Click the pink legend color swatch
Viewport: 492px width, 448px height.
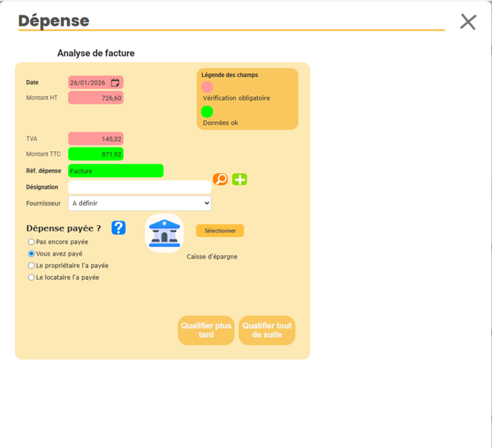[207, 87]
